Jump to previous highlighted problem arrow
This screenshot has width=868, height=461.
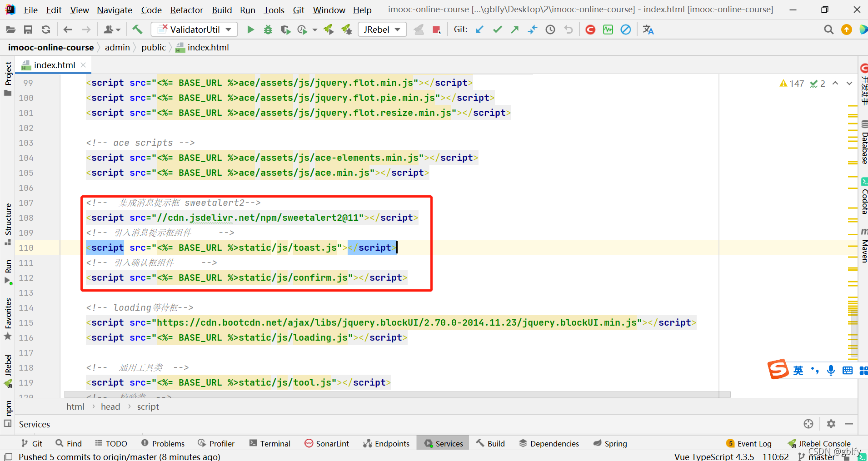pos(835,84)
